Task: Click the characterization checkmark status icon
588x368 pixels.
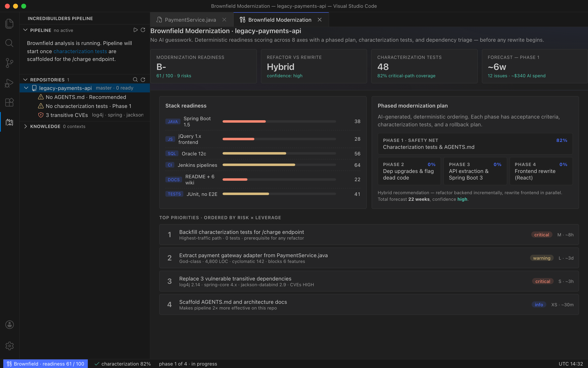Action: 97,364
